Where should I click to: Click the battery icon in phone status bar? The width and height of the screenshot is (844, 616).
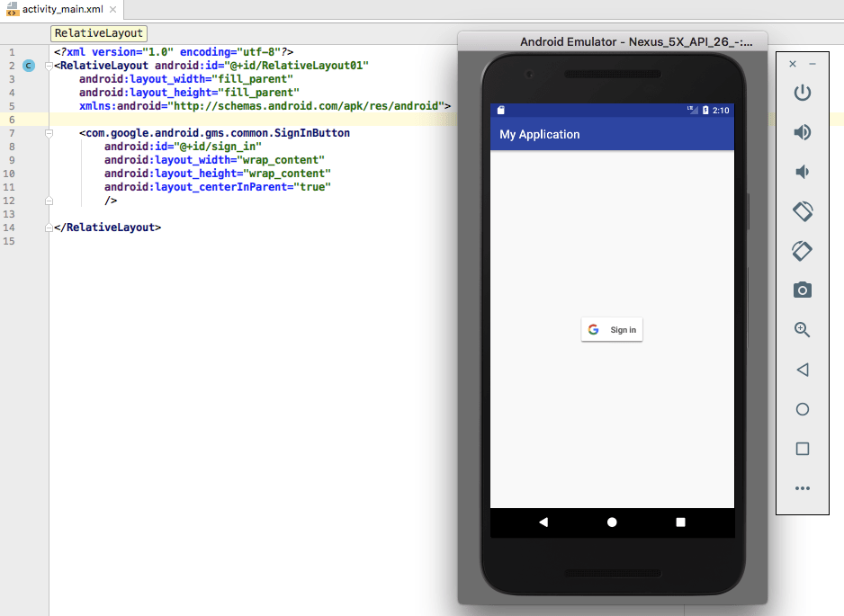point(705,111)
